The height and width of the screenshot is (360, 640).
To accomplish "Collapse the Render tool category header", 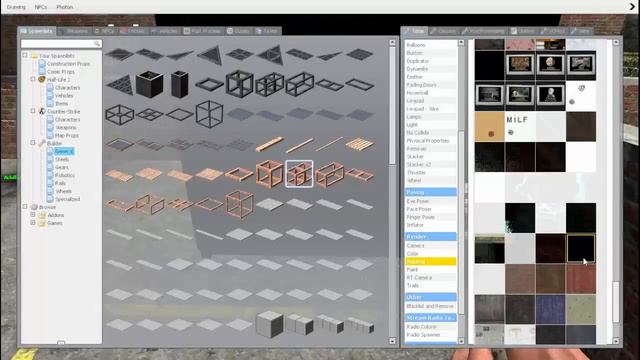I will [x=431, y=236].
